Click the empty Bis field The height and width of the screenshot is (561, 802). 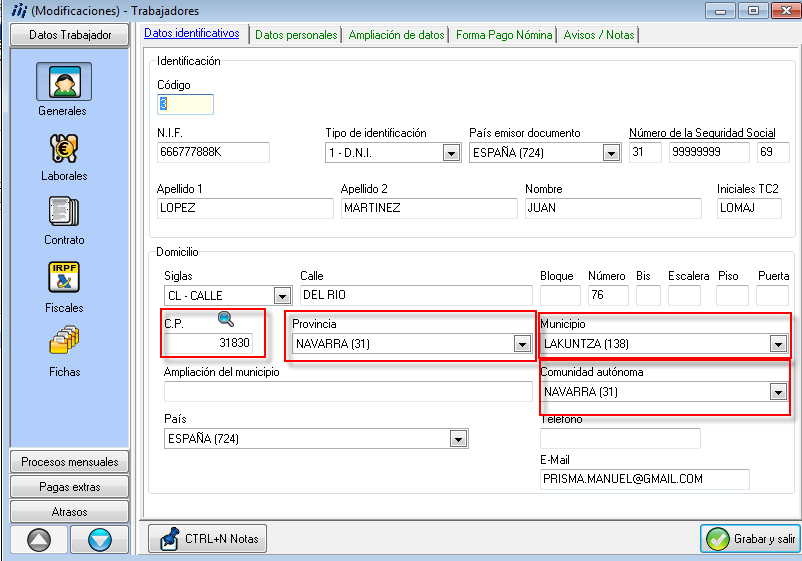(x=648, y=295)
